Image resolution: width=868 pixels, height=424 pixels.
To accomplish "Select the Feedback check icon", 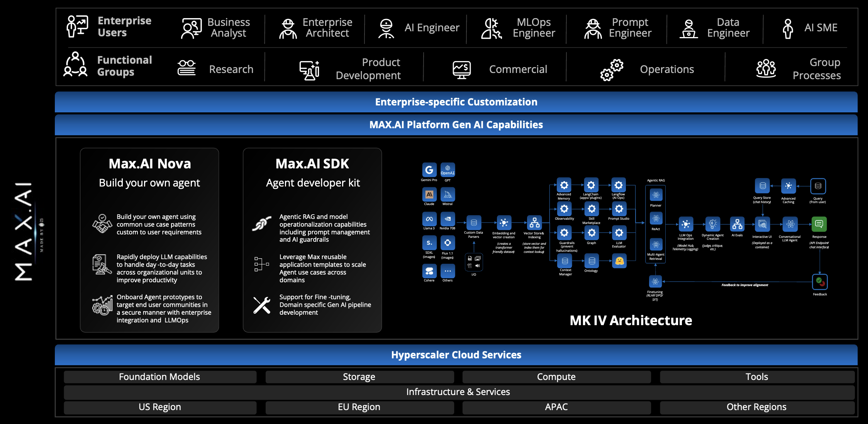I will point(819,282).
